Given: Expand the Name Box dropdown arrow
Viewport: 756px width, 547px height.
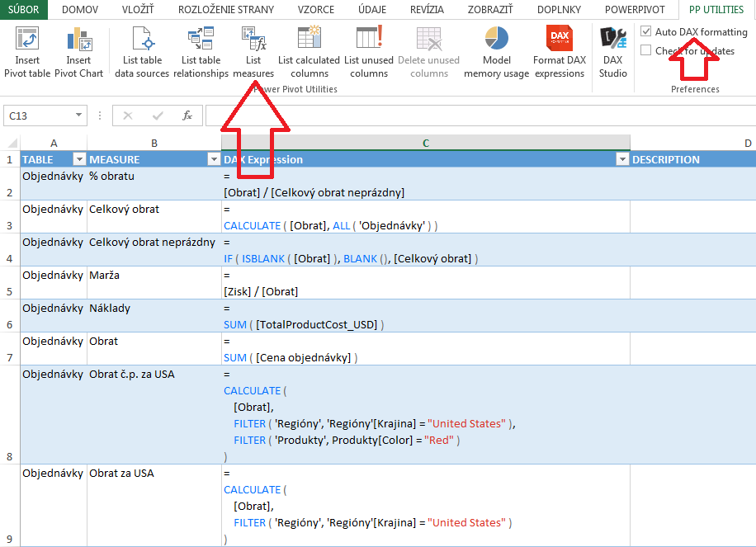Looking at the screenshot, I should [x=78, y=116].
